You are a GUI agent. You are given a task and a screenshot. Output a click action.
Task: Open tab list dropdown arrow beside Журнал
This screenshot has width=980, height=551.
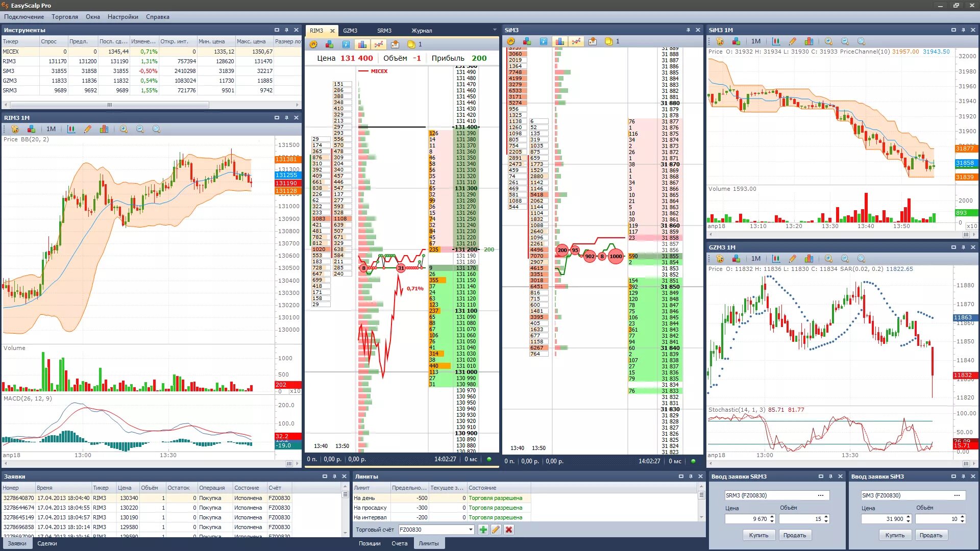pos(494,30)
